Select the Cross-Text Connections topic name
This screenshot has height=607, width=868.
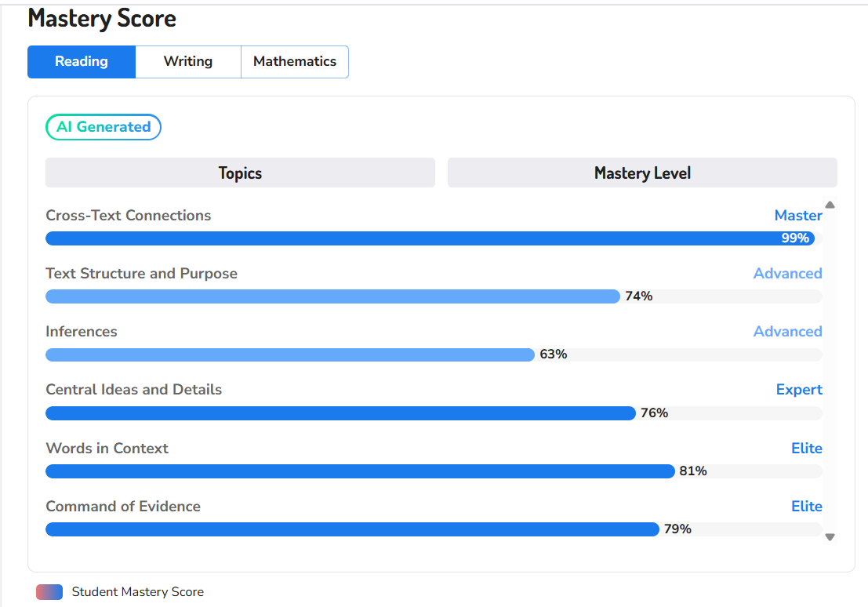tap(128, 215)
